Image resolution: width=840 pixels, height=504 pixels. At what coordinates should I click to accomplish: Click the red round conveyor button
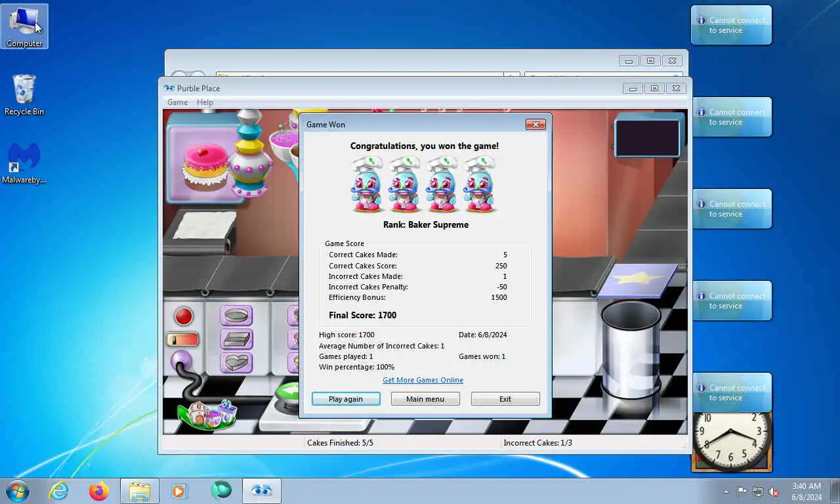pos(184,316)
